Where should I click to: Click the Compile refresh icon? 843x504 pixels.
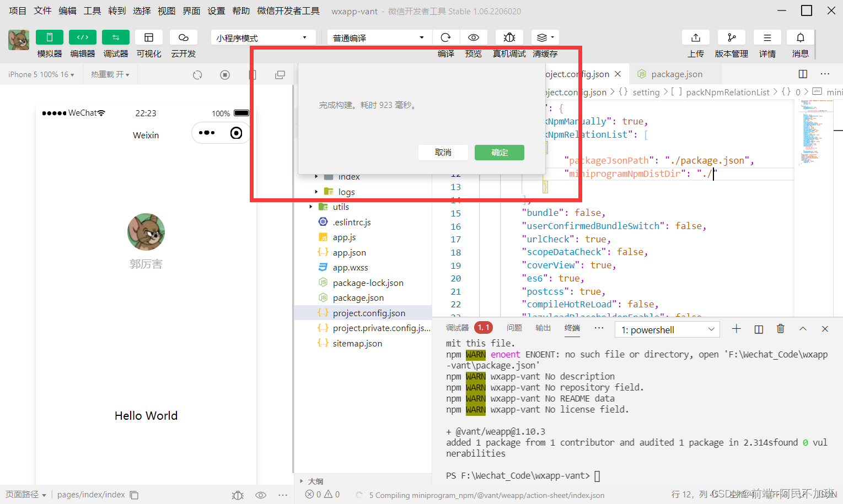[x=445, y=37]
